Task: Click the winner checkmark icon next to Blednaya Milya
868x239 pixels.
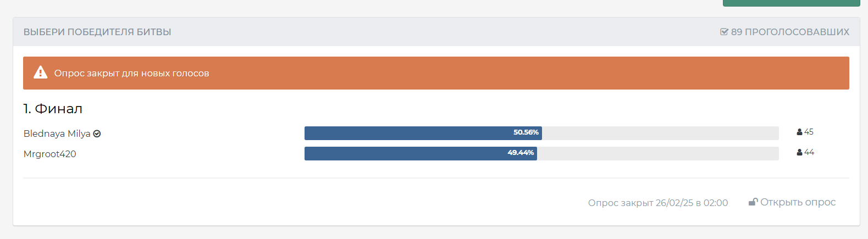Action: click(x=97, y=134)
